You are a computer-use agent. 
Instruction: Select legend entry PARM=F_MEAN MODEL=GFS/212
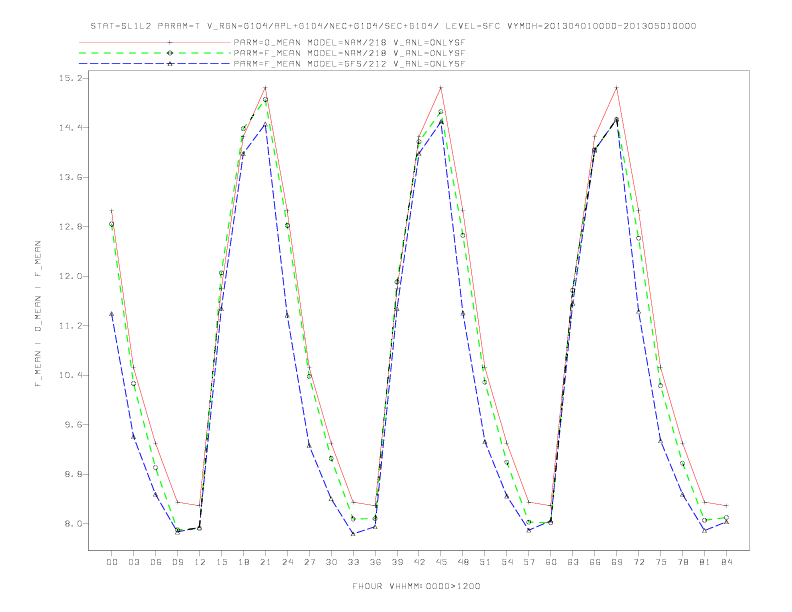click(x=349, y=64)
